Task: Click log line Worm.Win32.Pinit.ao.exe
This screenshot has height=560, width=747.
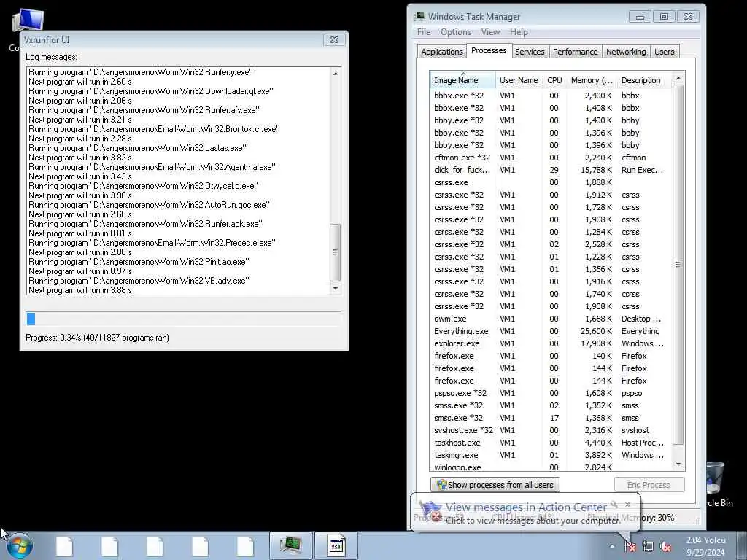Action: tap(139, 262)
